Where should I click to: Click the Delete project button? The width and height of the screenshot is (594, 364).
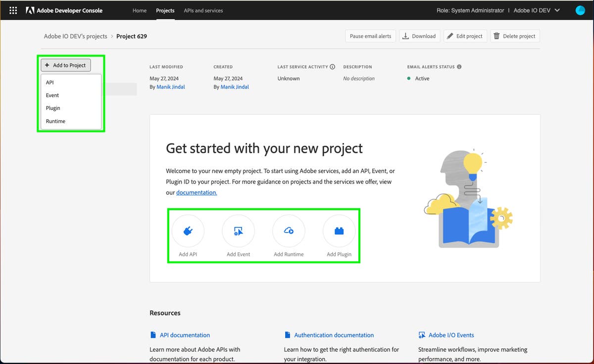tap(515, 36)
